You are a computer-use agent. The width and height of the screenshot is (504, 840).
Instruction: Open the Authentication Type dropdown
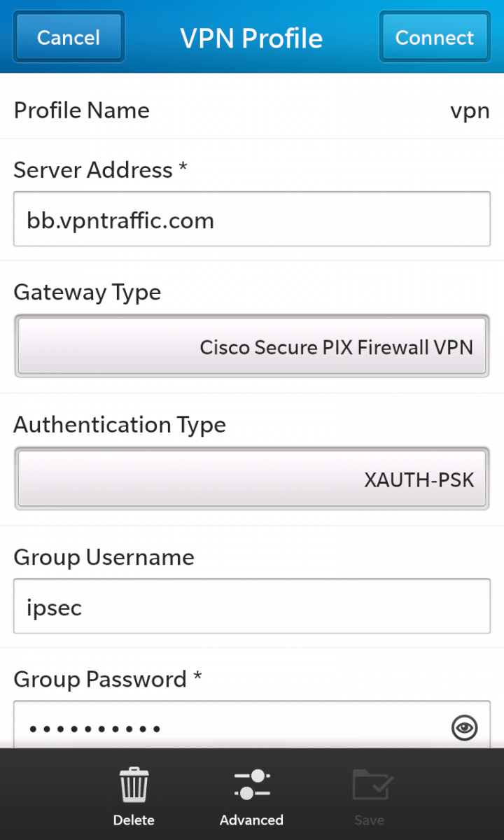tap(252, 479)
